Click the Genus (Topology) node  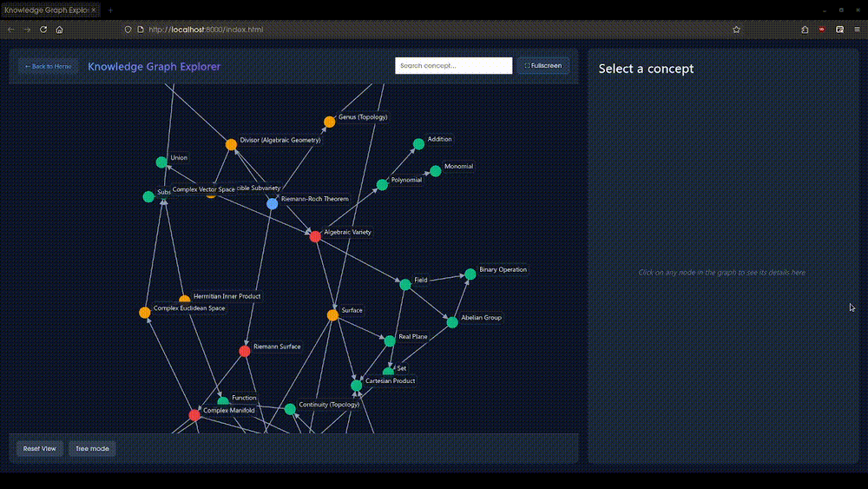(329, 122)
